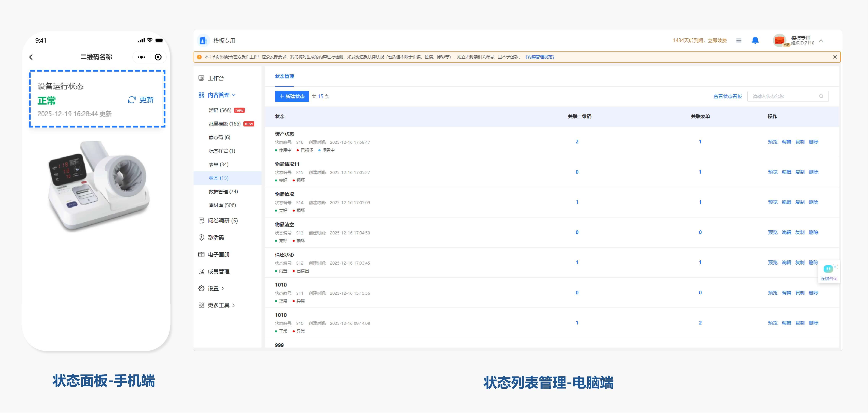
Task: Open 查看状态看板 link
Action: (x=727, y=96)
